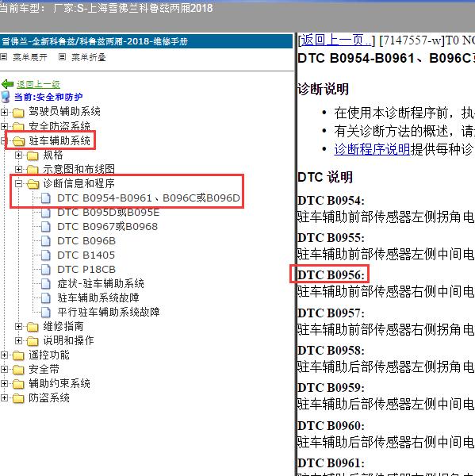Image resolution: width=475 pixels, height=476 pixels.
Task: Expand the 示意图和布线图 subfolder
Action: (x=18, y=169)
